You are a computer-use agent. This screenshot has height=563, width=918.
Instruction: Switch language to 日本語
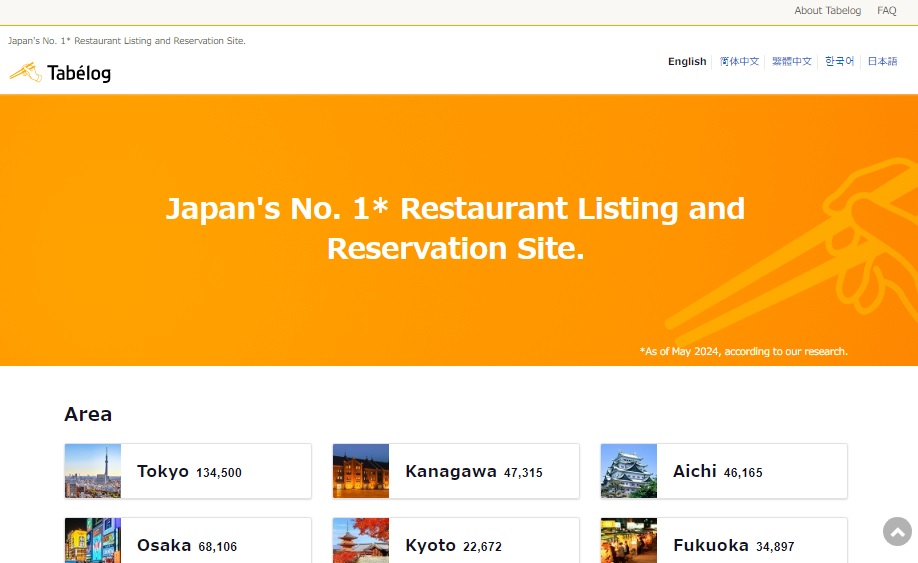pos(882,61)
